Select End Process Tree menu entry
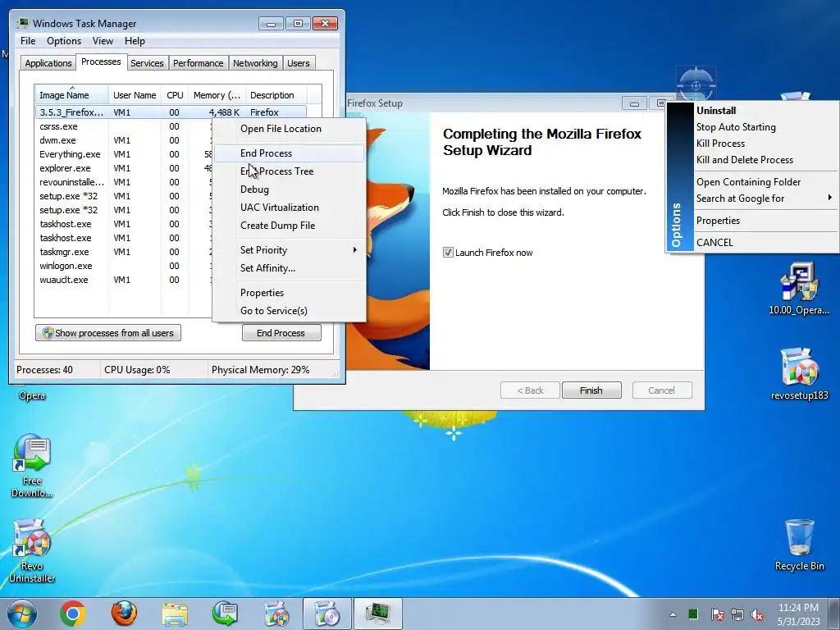Screen dimensions: 840x630 point(290,171)
